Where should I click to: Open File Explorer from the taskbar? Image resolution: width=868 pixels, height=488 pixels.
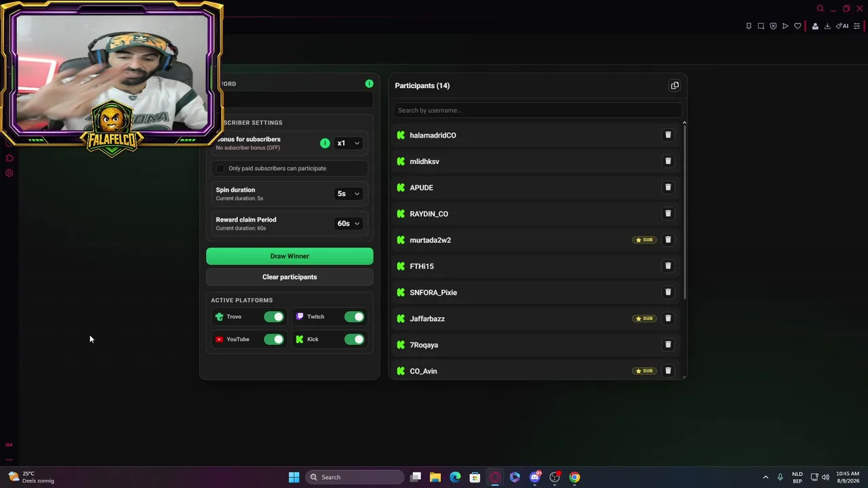coord(435,477)
